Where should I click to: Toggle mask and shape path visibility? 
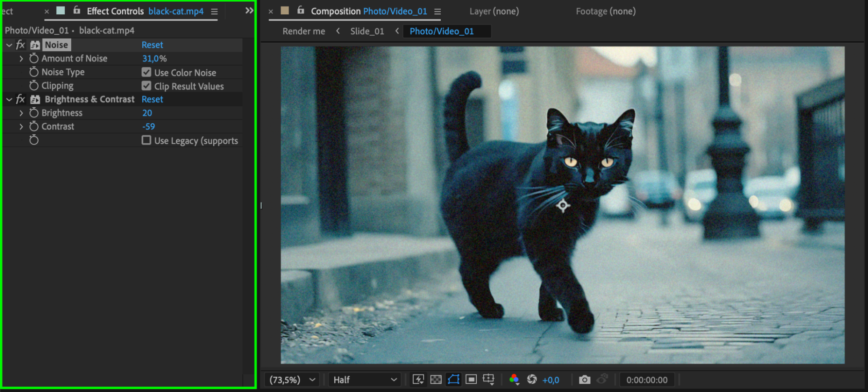[453, 380]
